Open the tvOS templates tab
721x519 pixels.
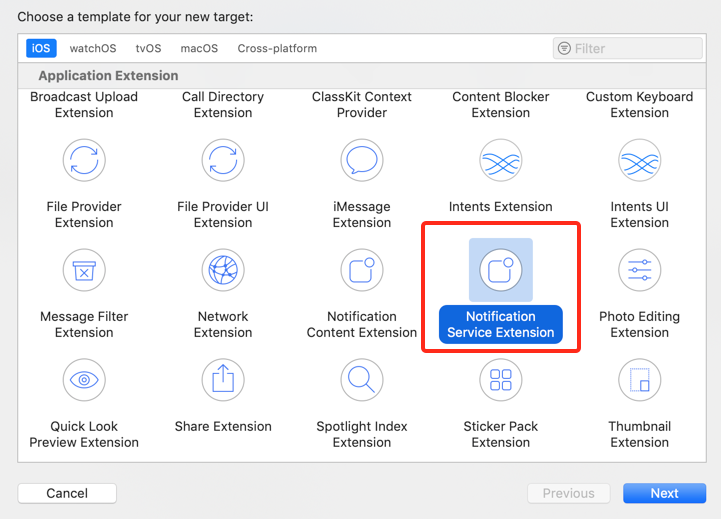point(148,48)
